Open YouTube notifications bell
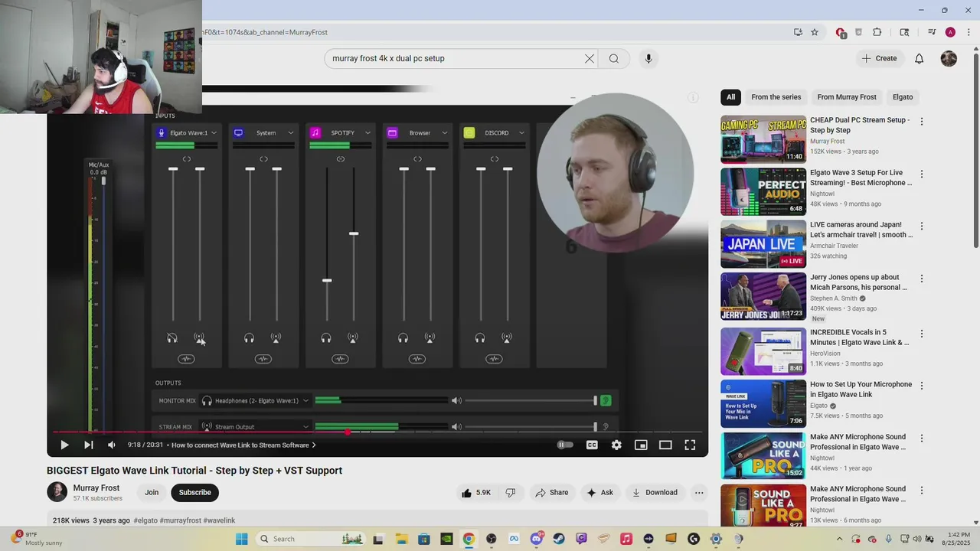The height and width of the screenshot is (551, 980). [920, 58]
